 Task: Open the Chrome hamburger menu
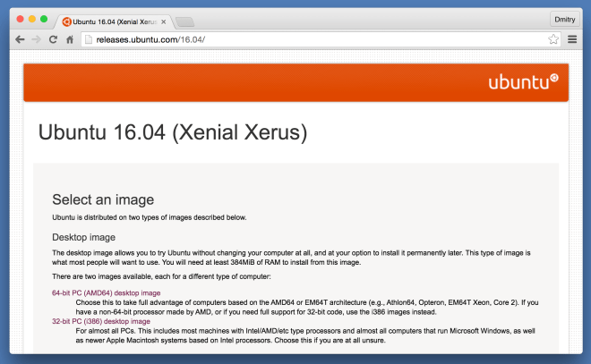[572, 39]
